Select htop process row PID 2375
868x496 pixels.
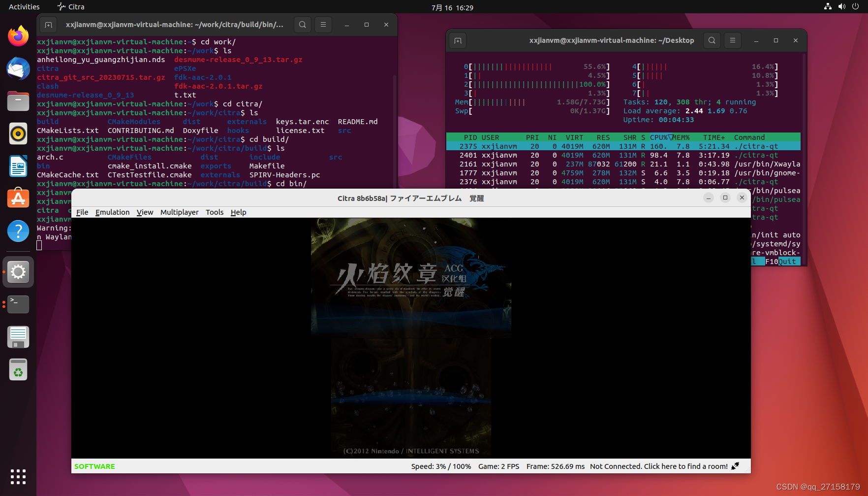[623, 146]
